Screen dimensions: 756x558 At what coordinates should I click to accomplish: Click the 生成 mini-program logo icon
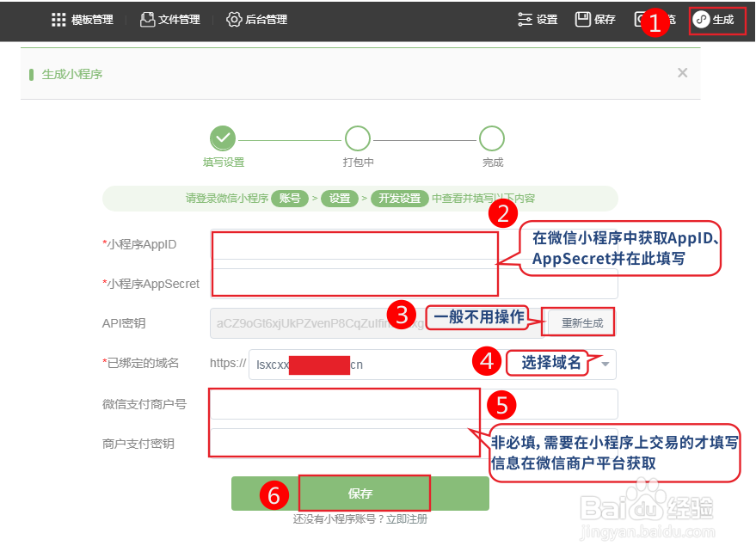coord(701,20)
